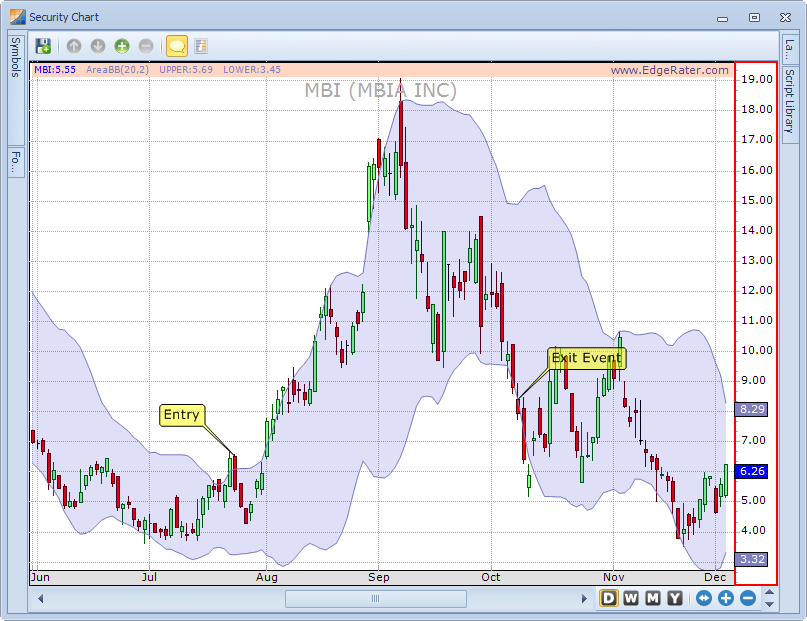Click the horizontal scrollbar right arrow
807x621 pixels.
point(584,598)
